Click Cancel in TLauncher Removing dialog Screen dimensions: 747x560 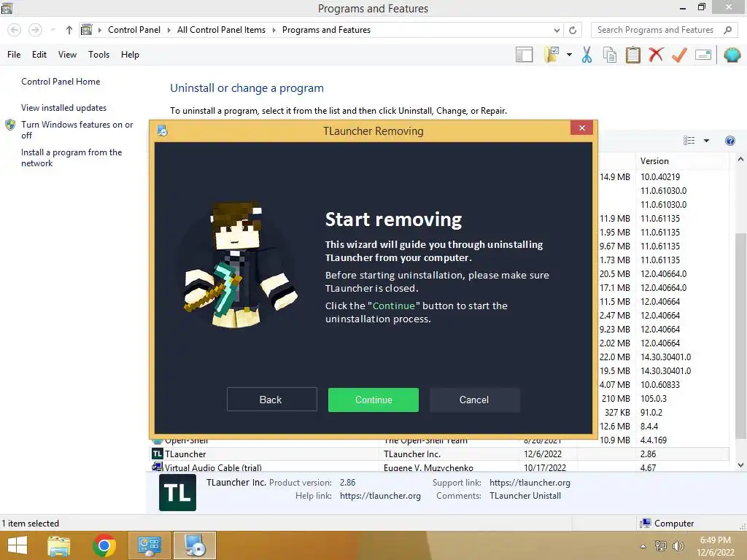pyautogui.click(x=474, y=400)
